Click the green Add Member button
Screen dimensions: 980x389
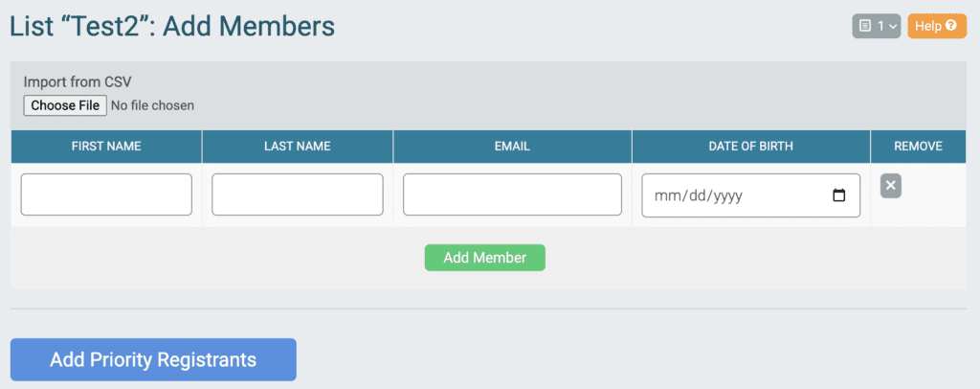485,258
